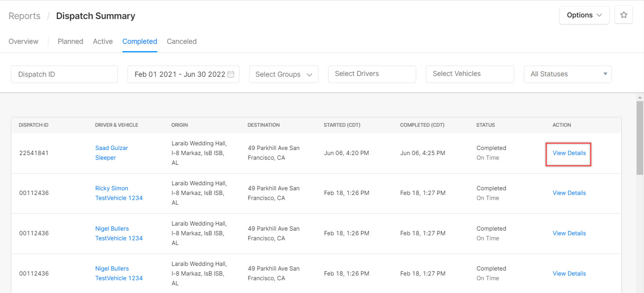Select the Completed tab
Viewport: 644px width, 293px height.
coord(140,41)
